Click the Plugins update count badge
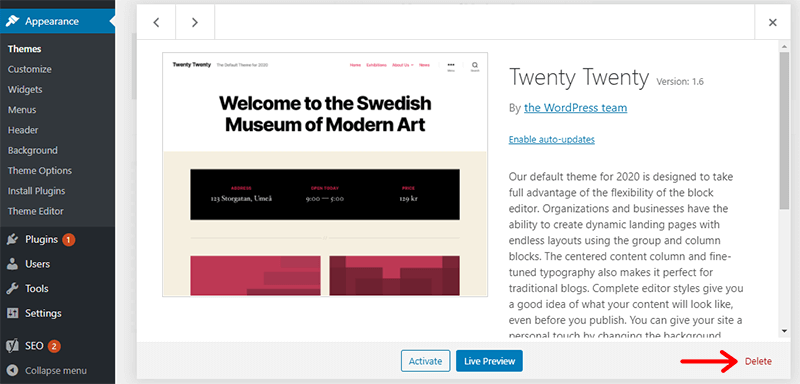This screenshot has height=384, width=800. coord(69,240)
